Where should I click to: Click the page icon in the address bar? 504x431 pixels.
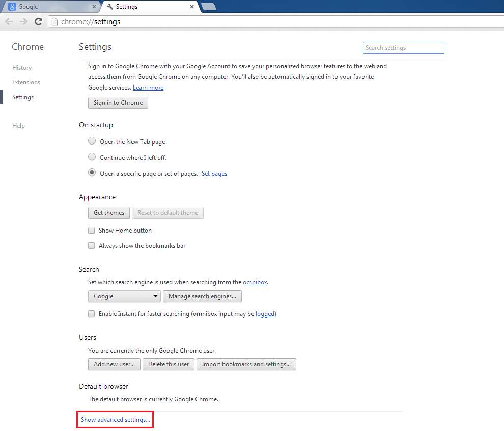54,21
